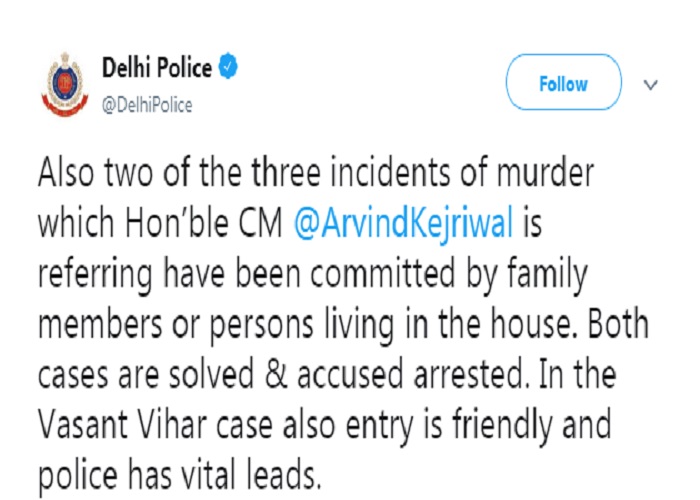Open the Delhi Police display name
Image resolution: width=700 pixels, height=500 pixels.
tap(157, 68)
